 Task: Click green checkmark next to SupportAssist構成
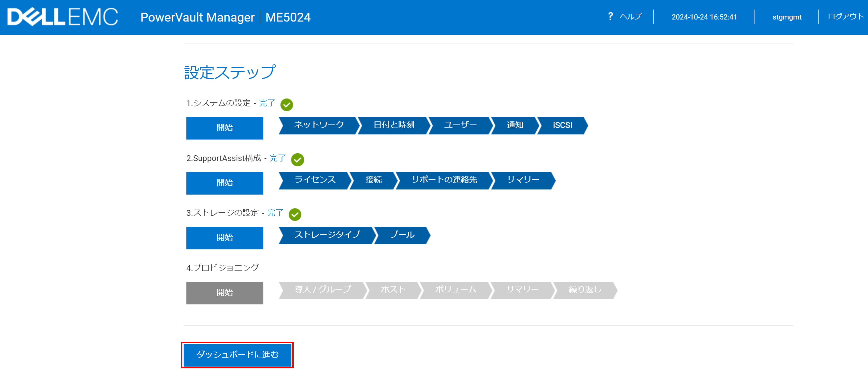pos(297,160)
